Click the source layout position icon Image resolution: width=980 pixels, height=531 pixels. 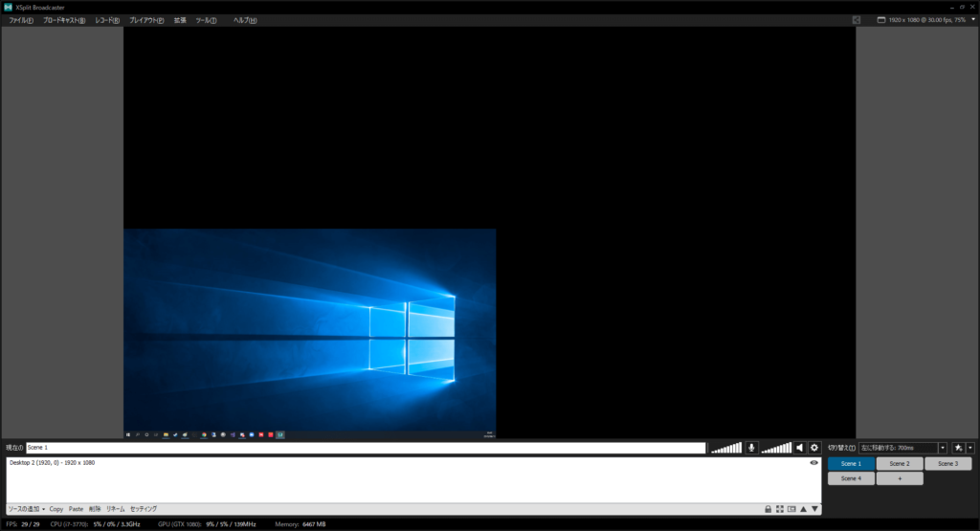point(791,509)
